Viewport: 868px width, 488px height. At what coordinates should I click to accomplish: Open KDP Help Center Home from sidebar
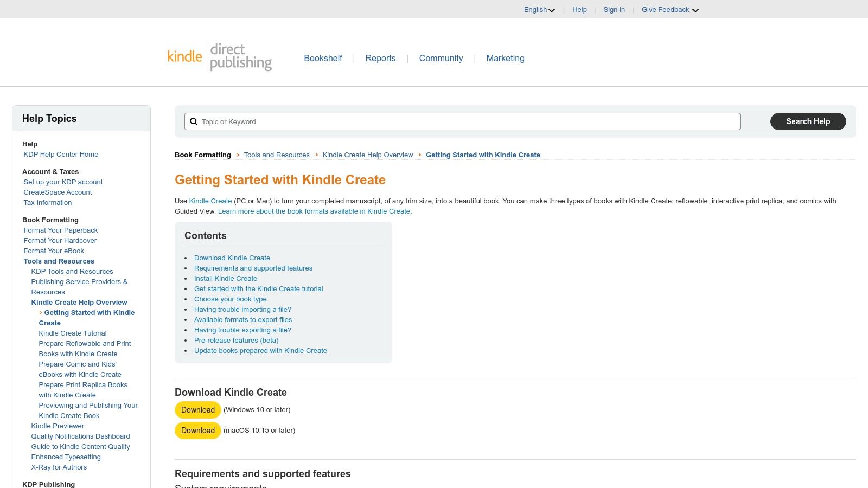tap(61, 154)
